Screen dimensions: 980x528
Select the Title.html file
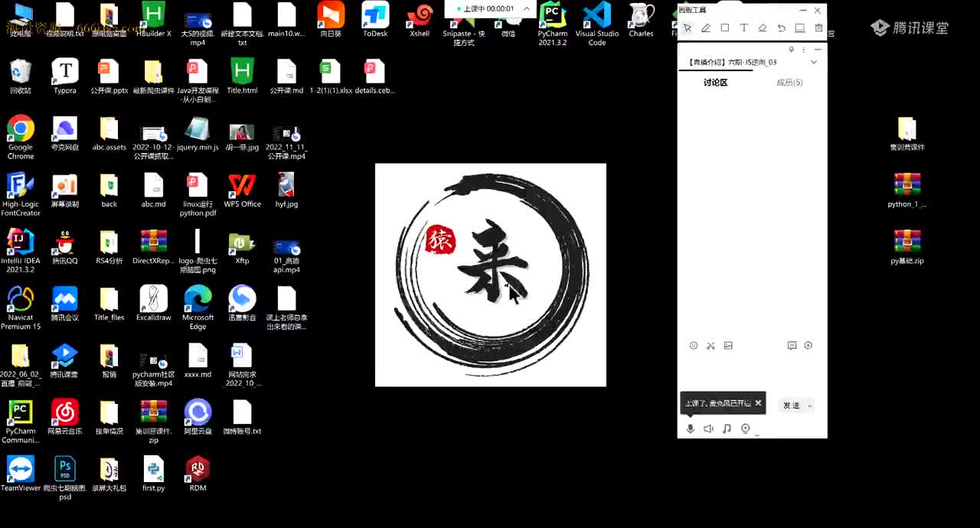tap(242, 77)
